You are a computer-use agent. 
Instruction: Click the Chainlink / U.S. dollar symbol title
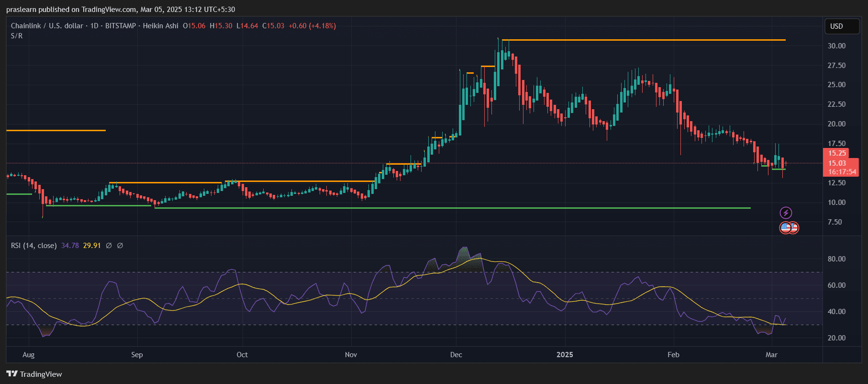pos(47,26)
